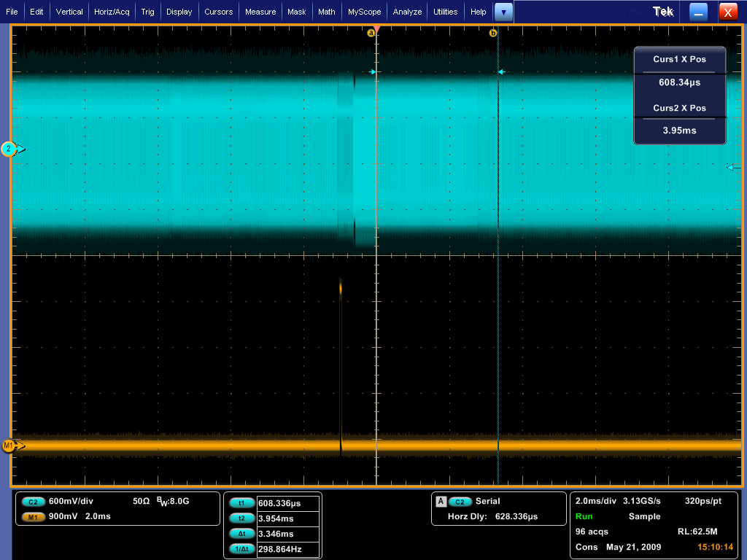Click the channel 2 ground reference marker
Viewport: 747px width, 560px height.
point(9,149)
